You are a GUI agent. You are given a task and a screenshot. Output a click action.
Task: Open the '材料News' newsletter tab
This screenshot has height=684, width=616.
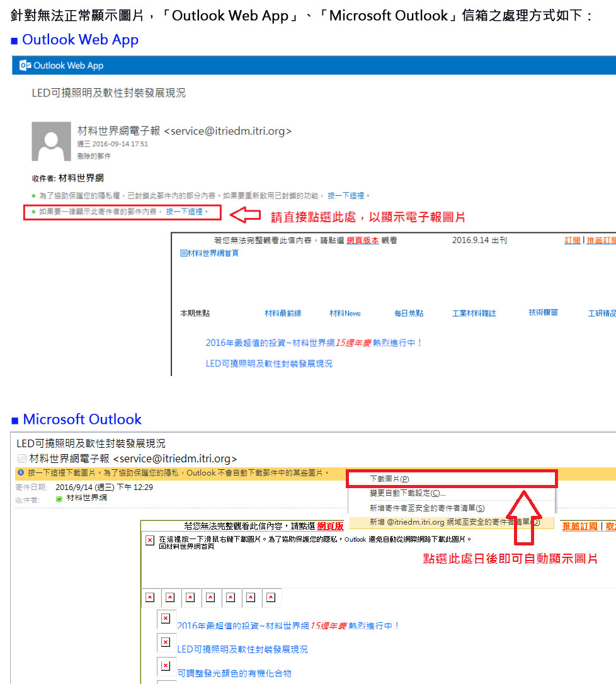coord(345,313)
